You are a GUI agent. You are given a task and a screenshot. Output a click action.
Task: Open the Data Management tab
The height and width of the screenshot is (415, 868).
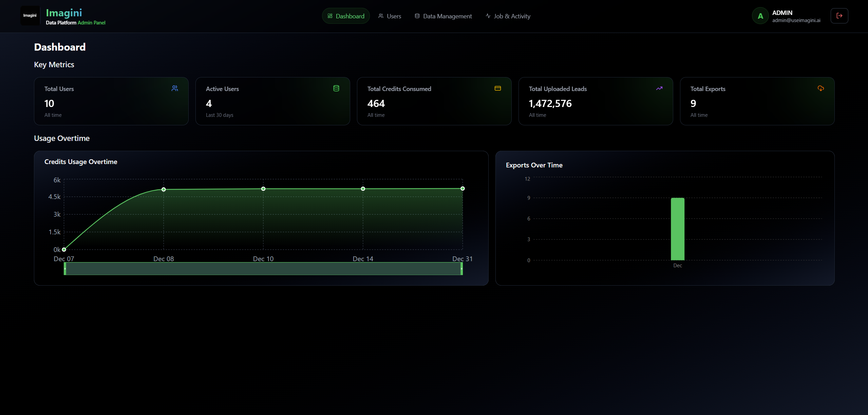[x=443, y=16]
